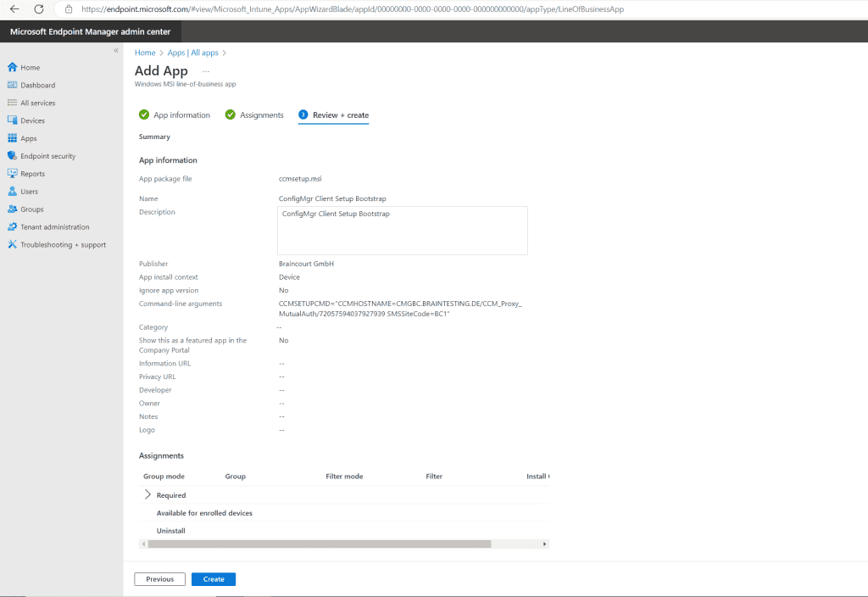This screenshot has height=597, width=868.
Task: Click Create to add the app
Action: click(213, 578)
